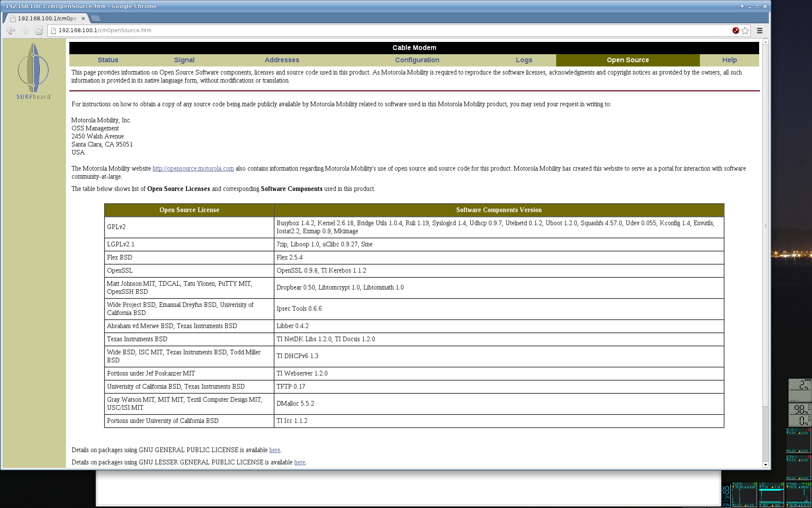Viewport: 812px width, 508px height.
Task: Click the 'Software Components Version' column header
Action: pyautogui.click(x=499, y=210)
